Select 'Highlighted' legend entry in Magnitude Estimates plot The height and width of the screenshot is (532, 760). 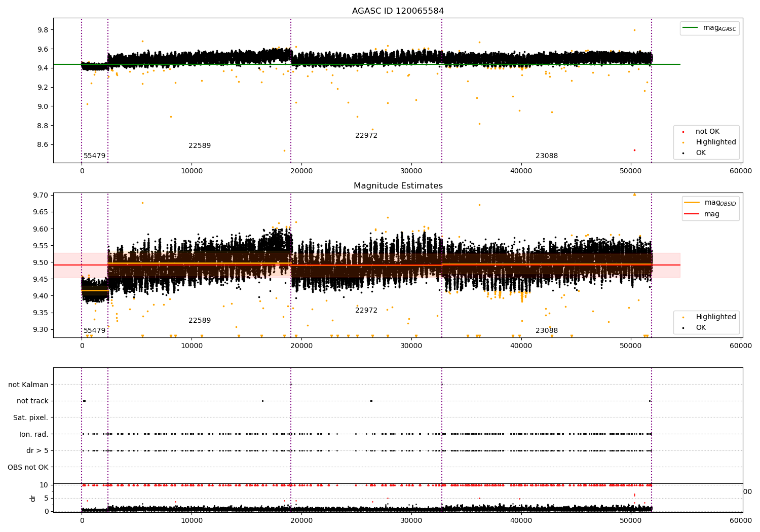(715, 317)
